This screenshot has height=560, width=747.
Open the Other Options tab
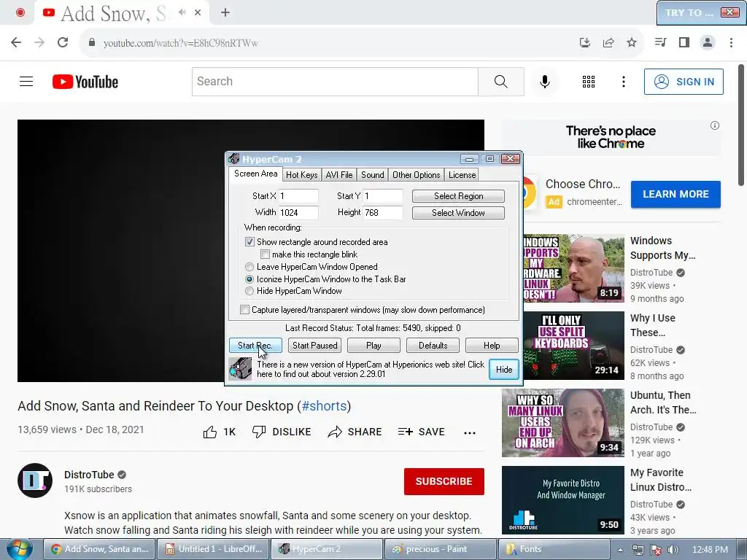coord(416,175)
